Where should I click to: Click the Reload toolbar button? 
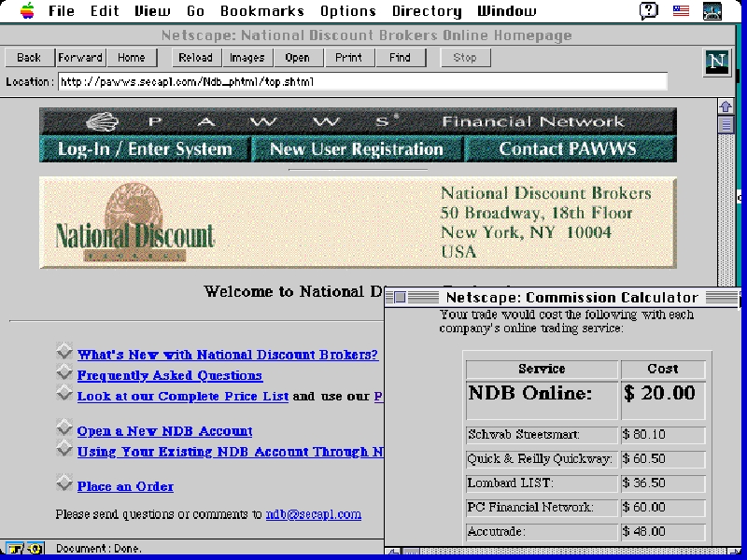click(x=196, y=58)
